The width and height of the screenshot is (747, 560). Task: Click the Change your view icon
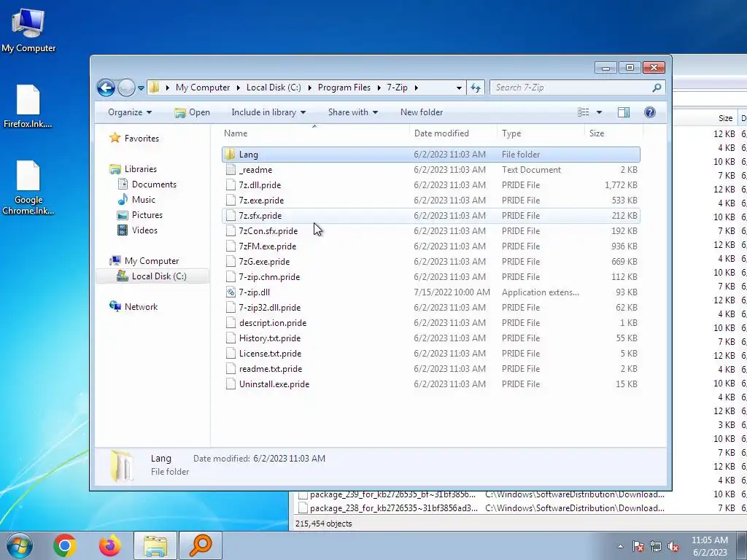point(584,112)
